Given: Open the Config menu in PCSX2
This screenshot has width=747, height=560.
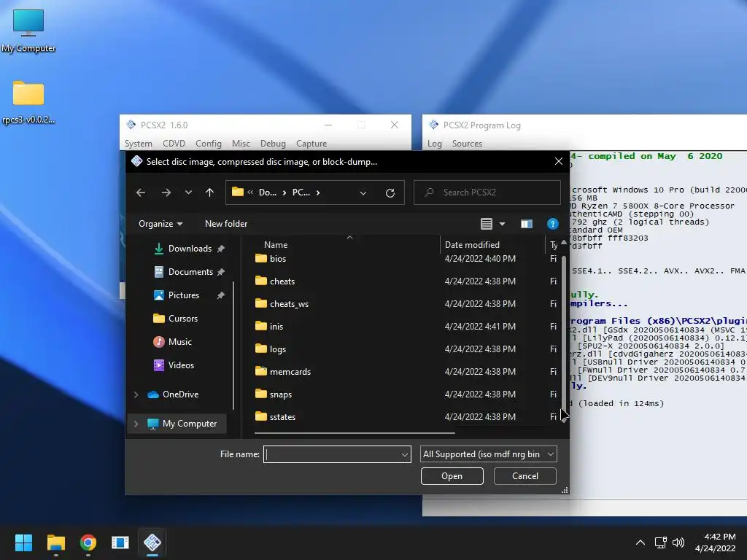Looking at the screenshot, I should point(208,144).
